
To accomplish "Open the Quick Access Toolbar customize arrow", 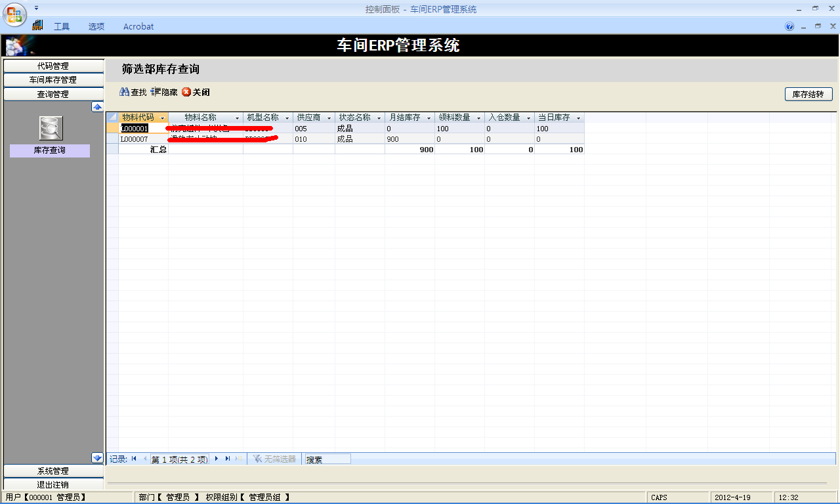I will tap(36, 8).
